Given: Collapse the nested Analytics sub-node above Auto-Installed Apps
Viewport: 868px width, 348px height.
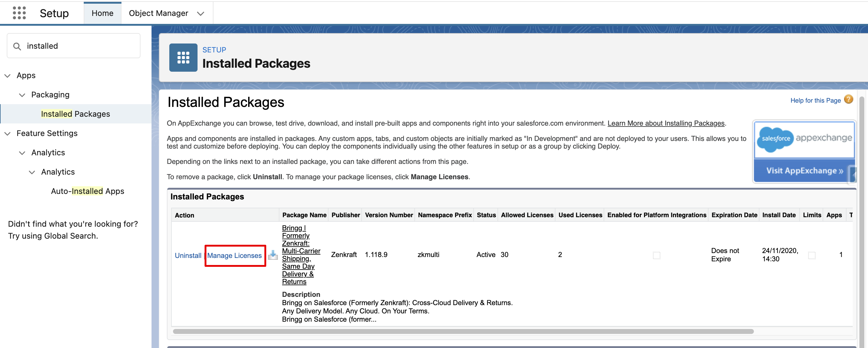Looking at the screenshot, I should point(32,172).
